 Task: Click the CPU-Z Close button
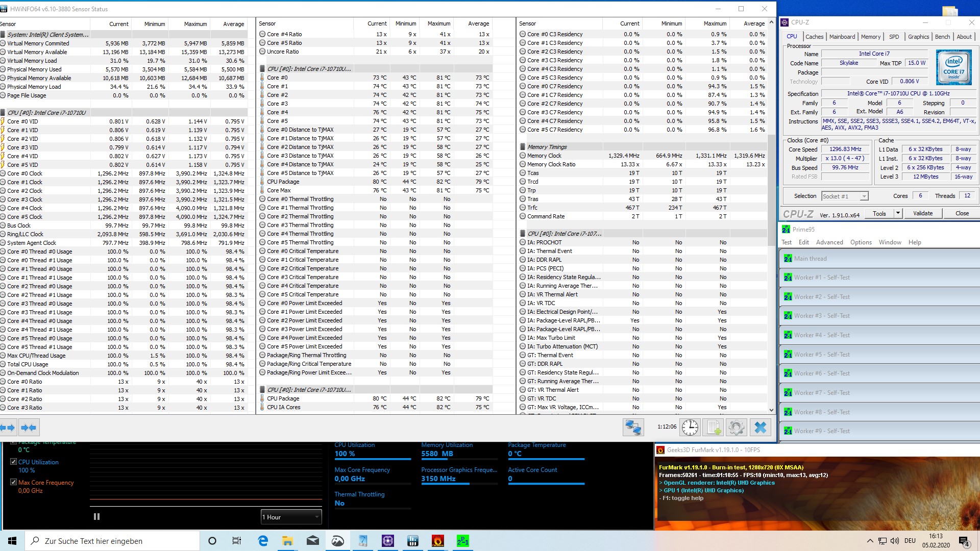coord(962,213)
